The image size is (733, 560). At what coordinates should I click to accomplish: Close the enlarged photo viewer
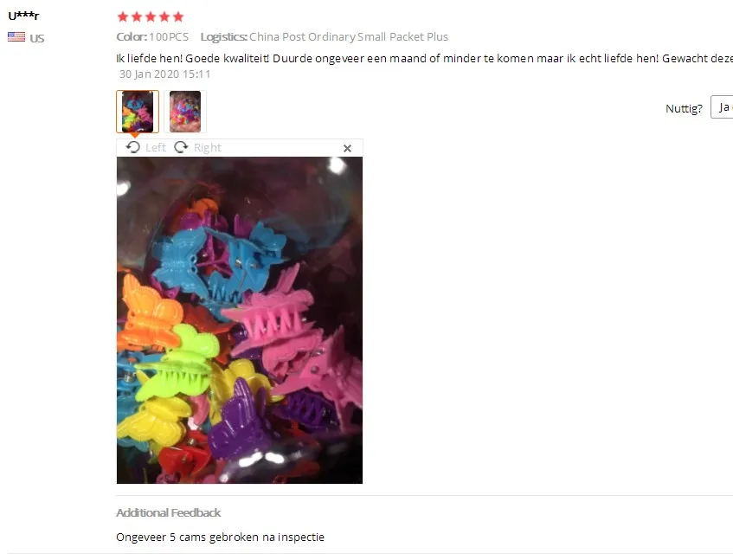[347, 148]
